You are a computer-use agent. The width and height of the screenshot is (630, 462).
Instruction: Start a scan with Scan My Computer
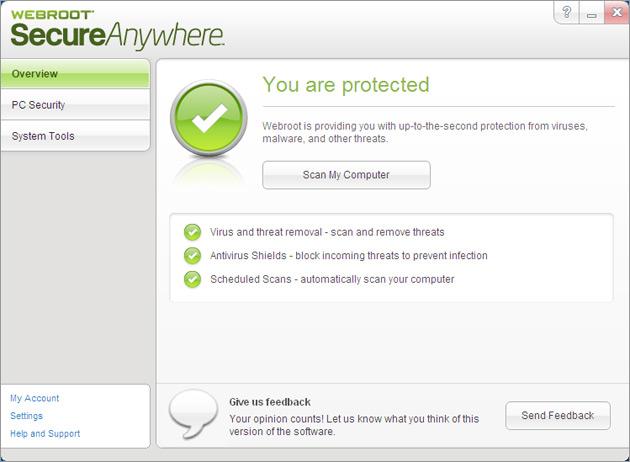[x=346, y=175]
